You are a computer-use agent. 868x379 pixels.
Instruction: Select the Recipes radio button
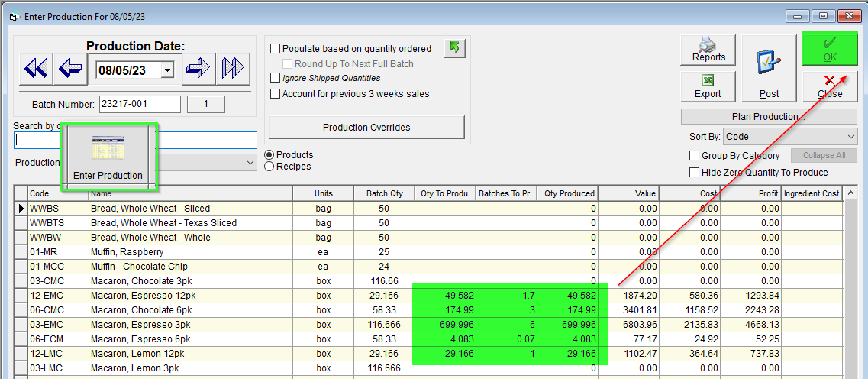click(269, 167)
